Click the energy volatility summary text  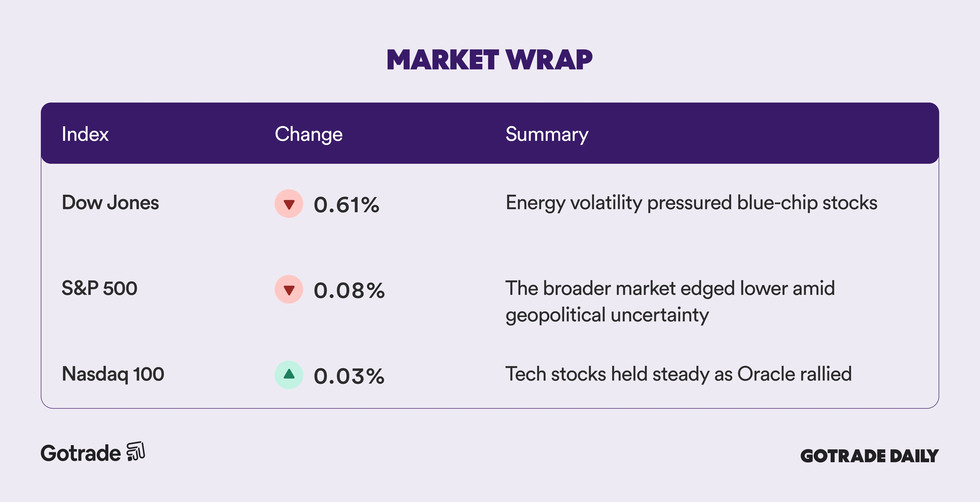click(691, 203)
